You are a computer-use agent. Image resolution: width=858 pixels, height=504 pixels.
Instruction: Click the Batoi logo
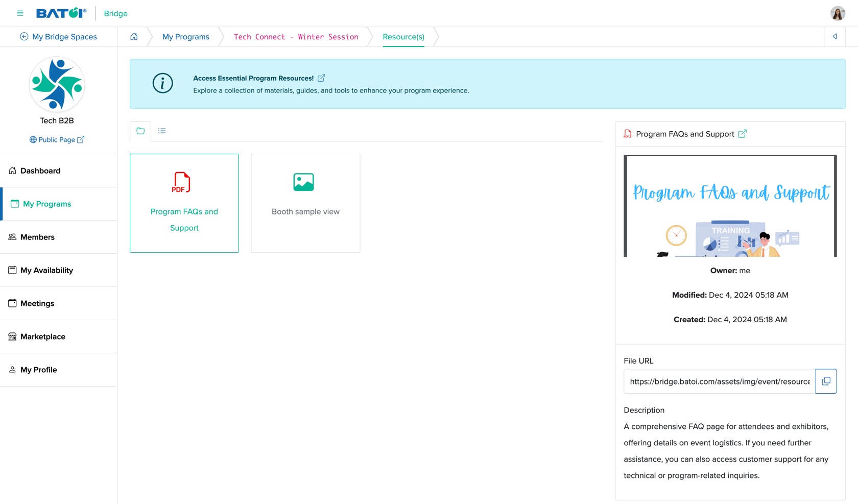pos(61,13)
